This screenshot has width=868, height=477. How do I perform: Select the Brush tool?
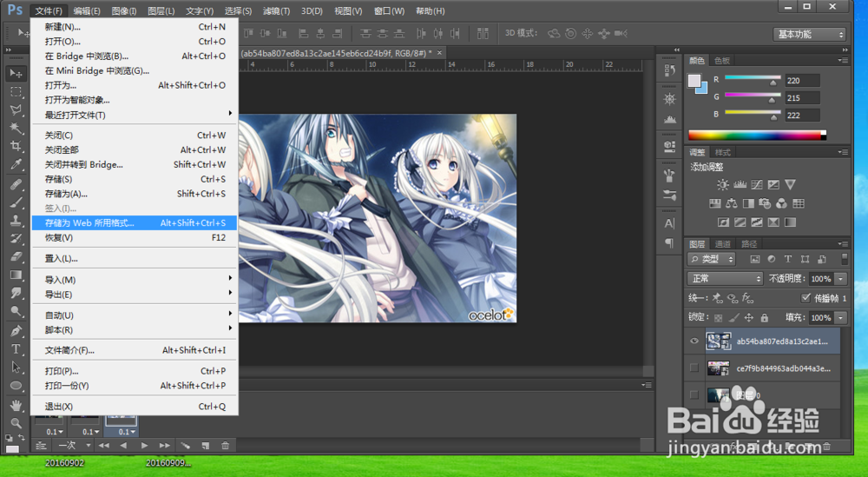point(16,202)
